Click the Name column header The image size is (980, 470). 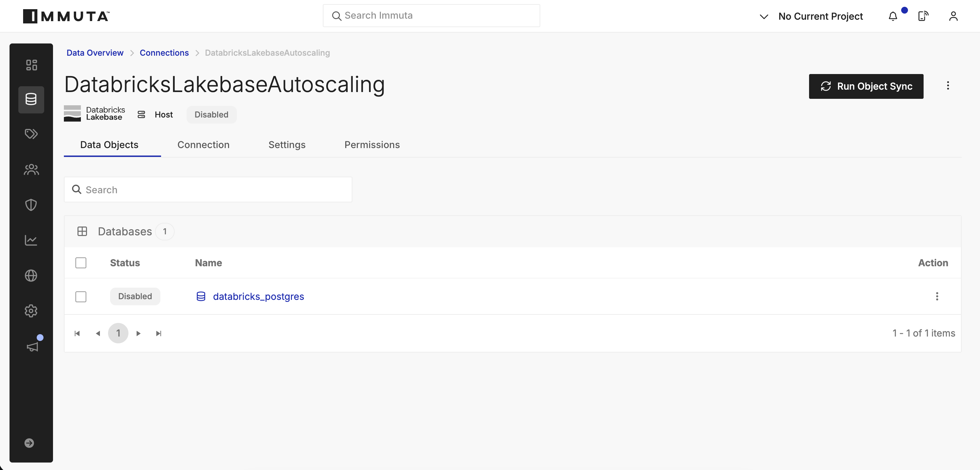(x=209, y=263)
